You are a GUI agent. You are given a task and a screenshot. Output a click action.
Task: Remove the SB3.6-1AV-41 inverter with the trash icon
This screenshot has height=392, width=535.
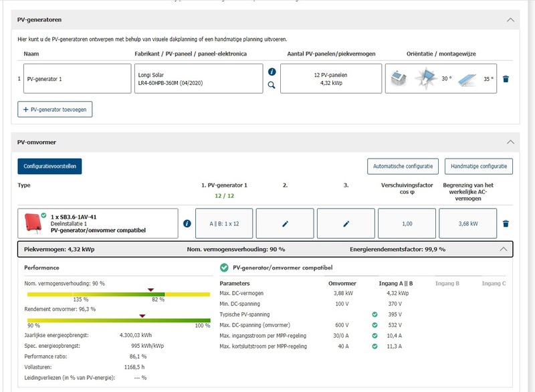click(506, 223)
